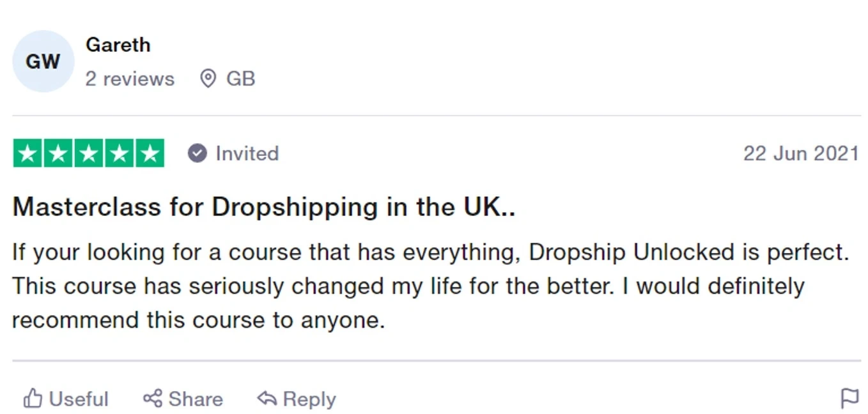Mark the review with the "Useful" label

point(79,399)
